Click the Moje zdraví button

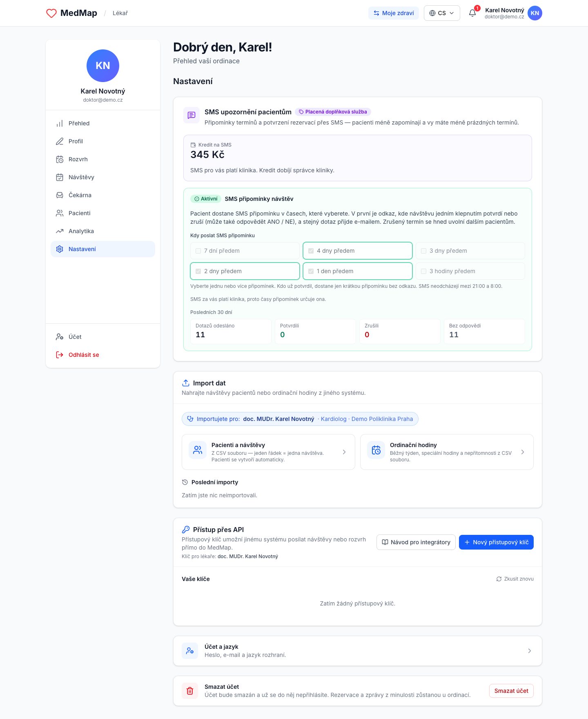click(394, 13)
